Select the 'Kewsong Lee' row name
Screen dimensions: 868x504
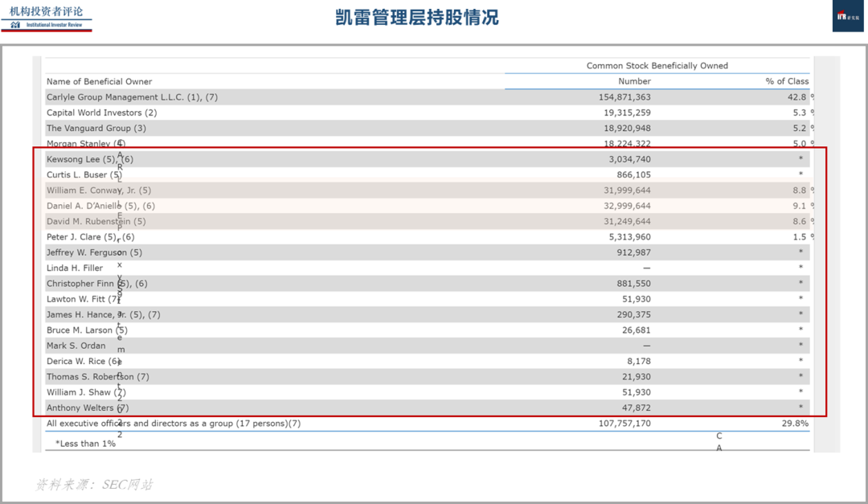(90, 159)
